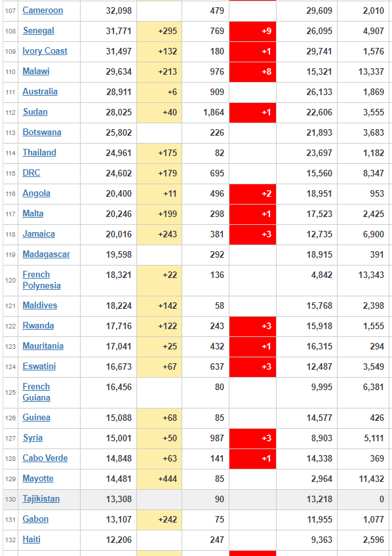Open the Cameroon country link
This screenshot has width=392, height=556.
[x=43, y=10]
